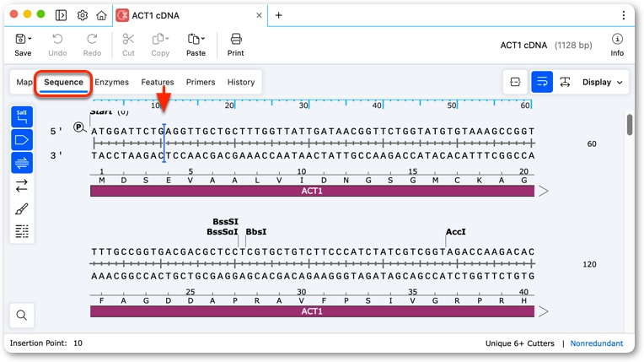Select the Sequence tab
Image resolution: width=644 pixels, height=362 pixels.
click(63, 83)
